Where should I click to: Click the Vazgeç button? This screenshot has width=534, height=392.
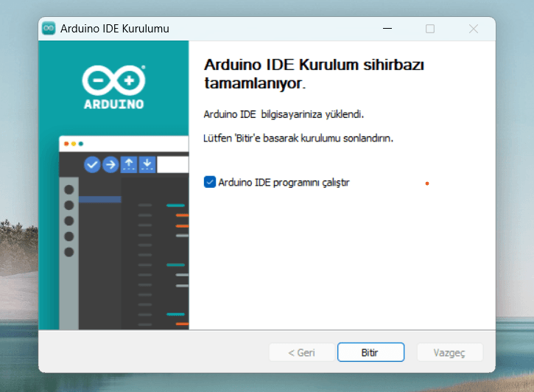coord(449,352)
